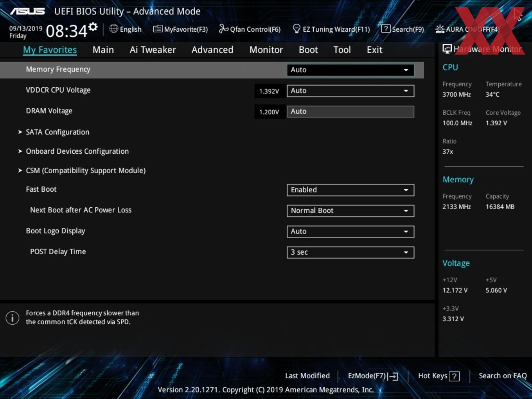Screen dimensions: 532x399
Task: Click the 1.392 V Core Voltage value
Action: pyautogui.click(x=496, y=123)
